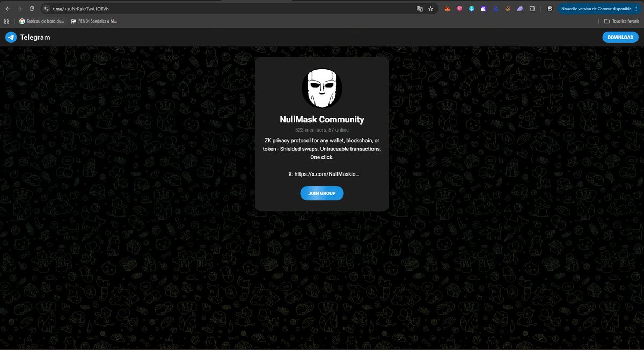The width and height of the screenshot is (644, 350).
Task: Open the apps grid in bookmarks bar
Action: pyautogui.click(x=6, y=21)
